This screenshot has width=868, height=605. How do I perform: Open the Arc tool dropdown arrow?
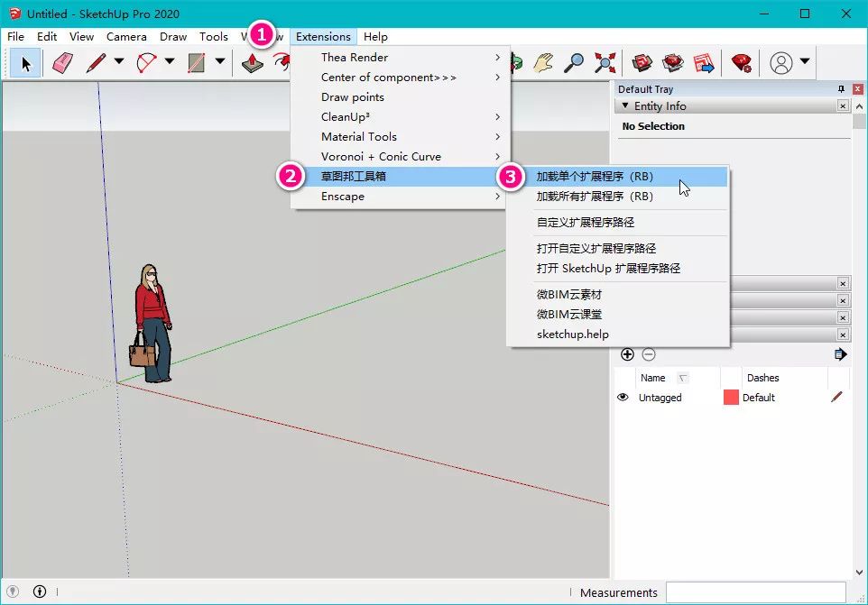coord(170,60)
